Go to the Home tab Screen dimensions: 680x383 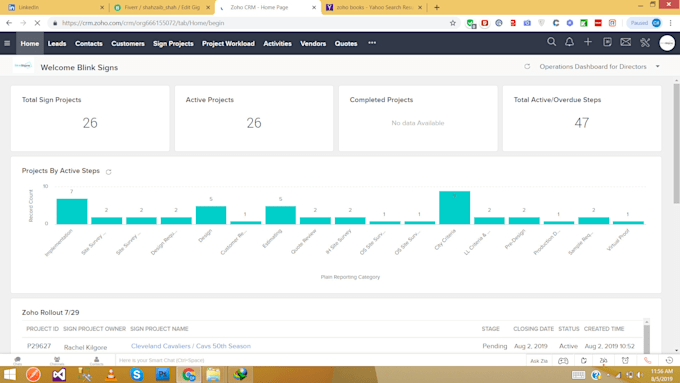[29, 43]
